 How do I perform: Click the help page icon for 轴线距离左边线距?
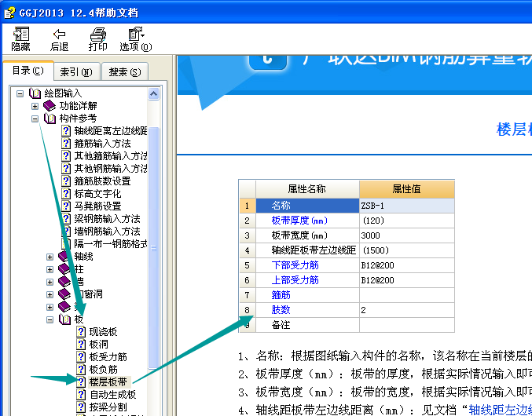click(66, 131)
